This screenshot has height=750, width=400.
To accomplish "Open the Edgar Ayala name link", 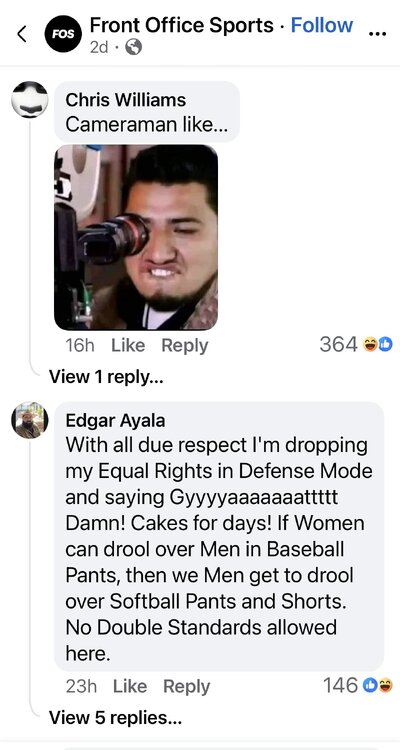I will coord(115,420).
